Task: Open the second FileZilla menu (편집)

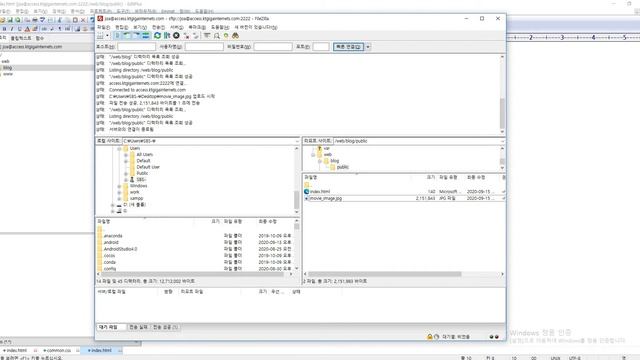Action: [122, 27]
